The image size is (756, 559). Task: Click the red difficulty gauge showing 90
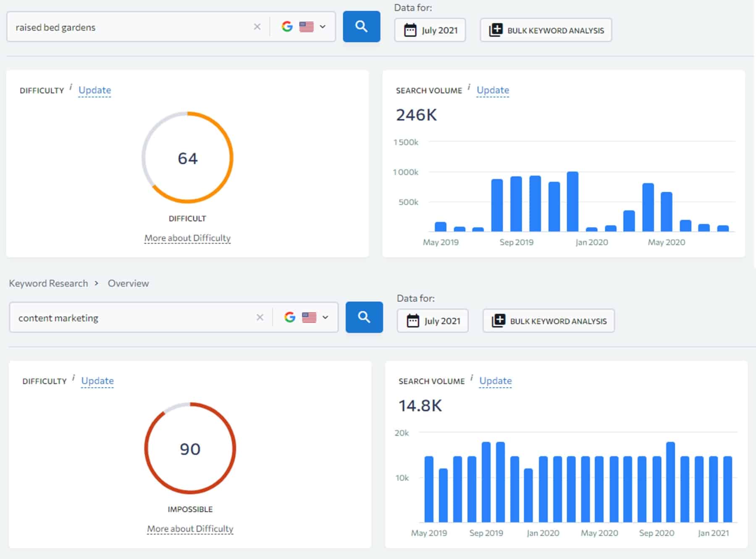tap(190, 448)
